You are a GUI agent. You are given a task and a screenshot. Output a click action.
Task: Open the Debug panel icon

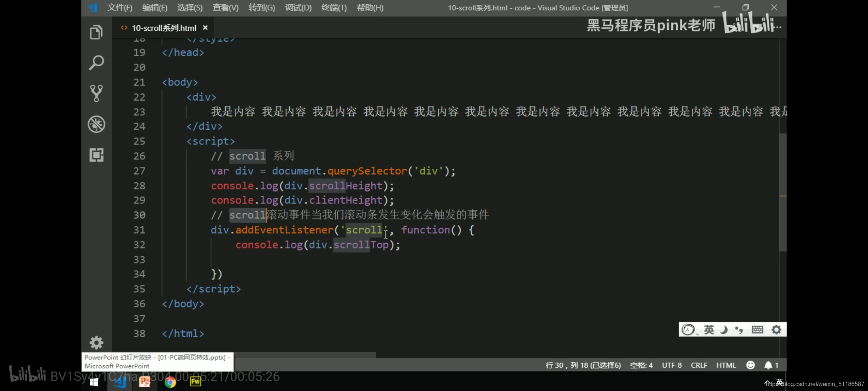click(x=96, y=124)
